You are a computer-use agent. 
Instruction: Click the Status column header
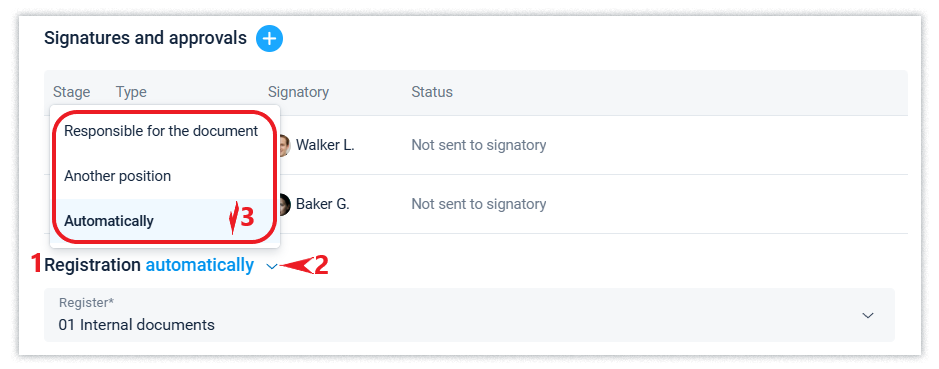(x=432, y=92)
